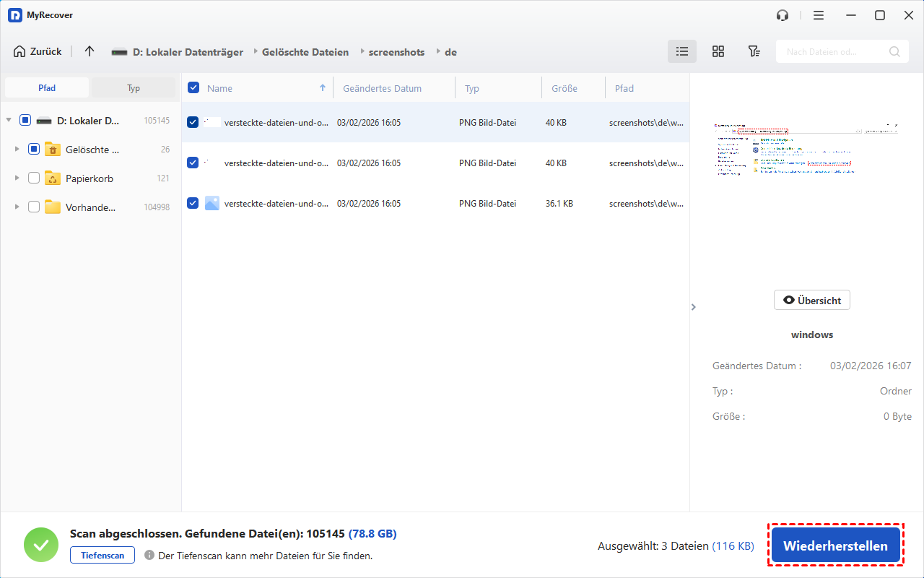This screenshot has width=924, height=578.
Task: Toggle the select-all checkbox in Name header
Action: pos(193,88)
